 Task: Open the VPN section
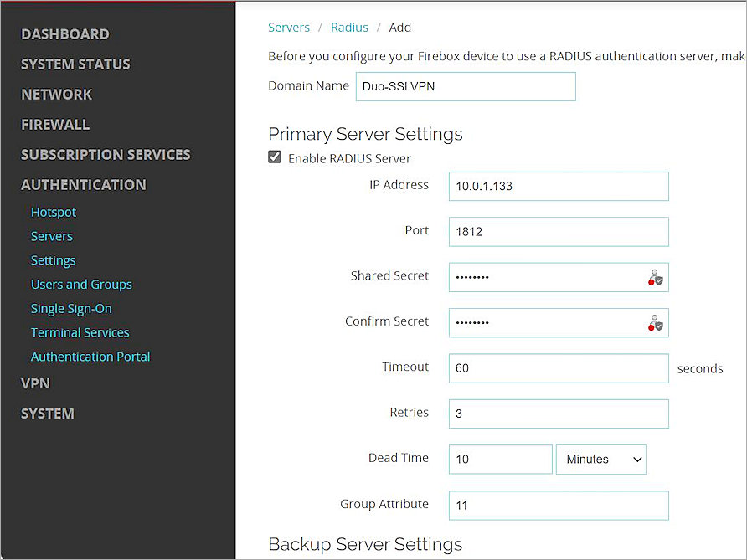(35, 383)
